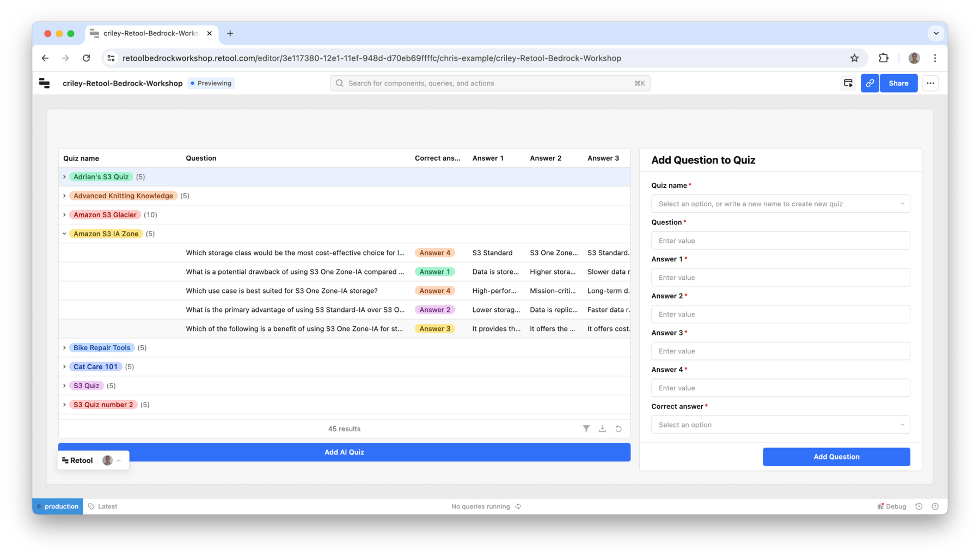Click the browser address bar URL

[x=371, y=58]
